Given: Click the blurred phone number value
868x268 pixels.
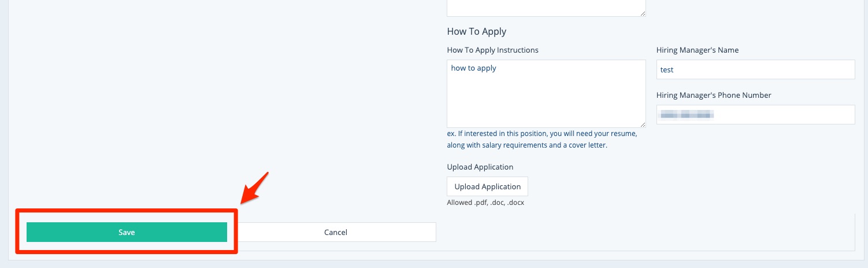Looking at the screenshot, I should (688, 115).
